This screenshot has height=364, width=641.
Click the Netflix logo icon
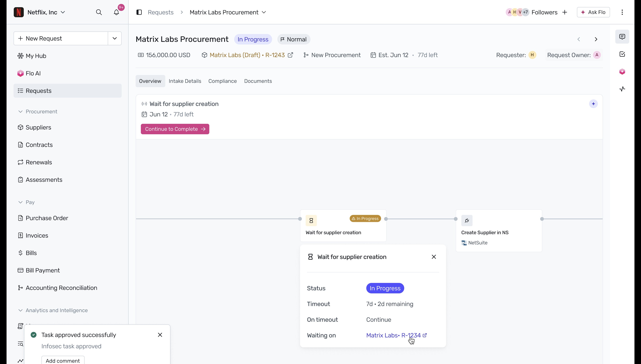[x=19, y=12]
